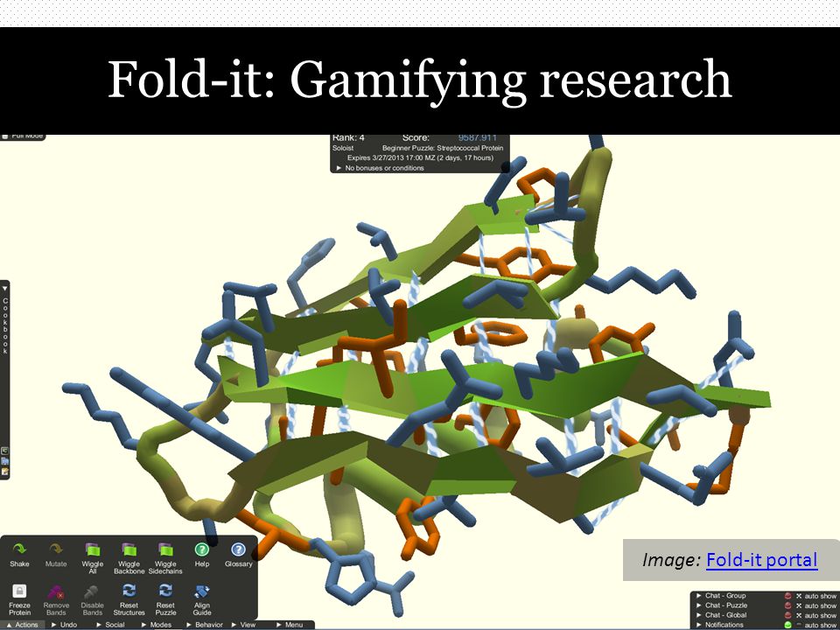840x630 pixels.
Task: Toggle the Chat - Global red status light
Action: click(x=788, y=615)
